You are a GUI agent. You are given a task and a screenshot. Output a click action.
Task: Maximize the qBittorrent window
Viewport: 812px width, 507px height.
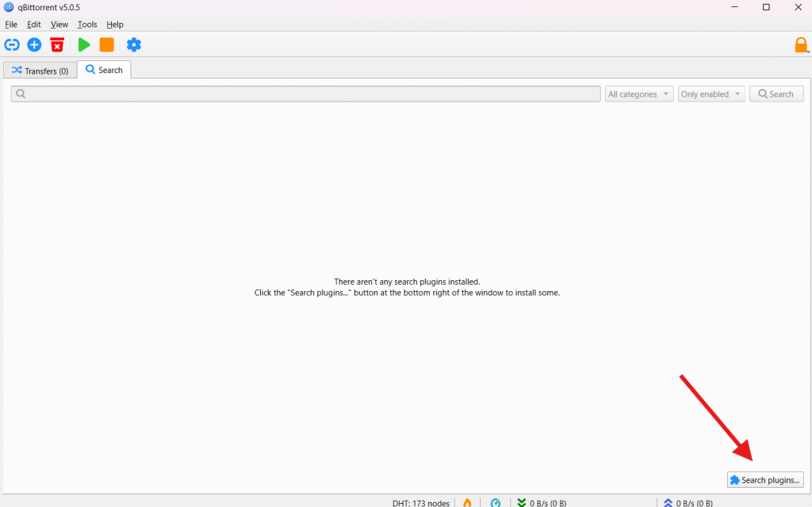coord(767,7)
